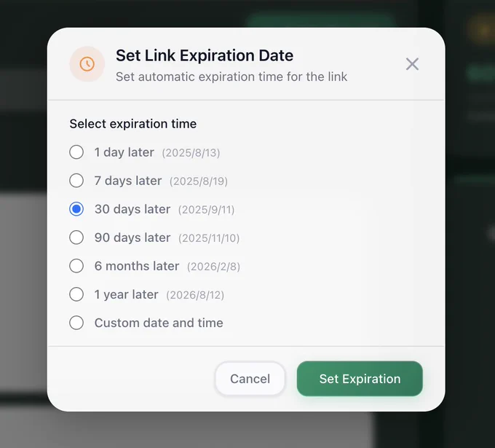Image resolution: width=495 pixels, height=448 pixels.
Task: Select 6 months later radio option
Action: [76, 266]
